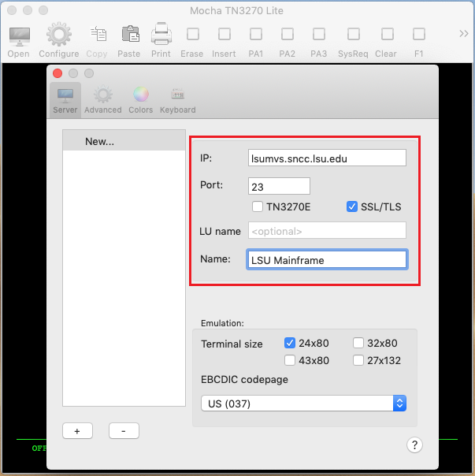This screenshot has height=476, width=475.
Task: Select the New... entry in server list
Action: (x=124, y=141)
